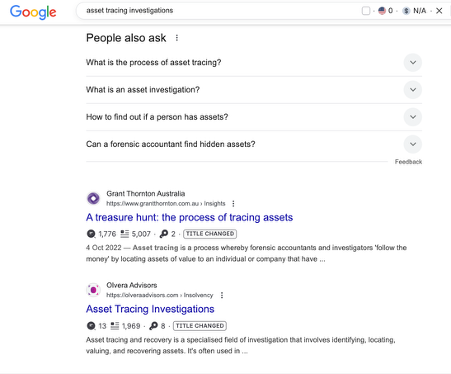Click the keyword key icon next to 2
This screenshot has height=374, width=451.
[164, 234]
